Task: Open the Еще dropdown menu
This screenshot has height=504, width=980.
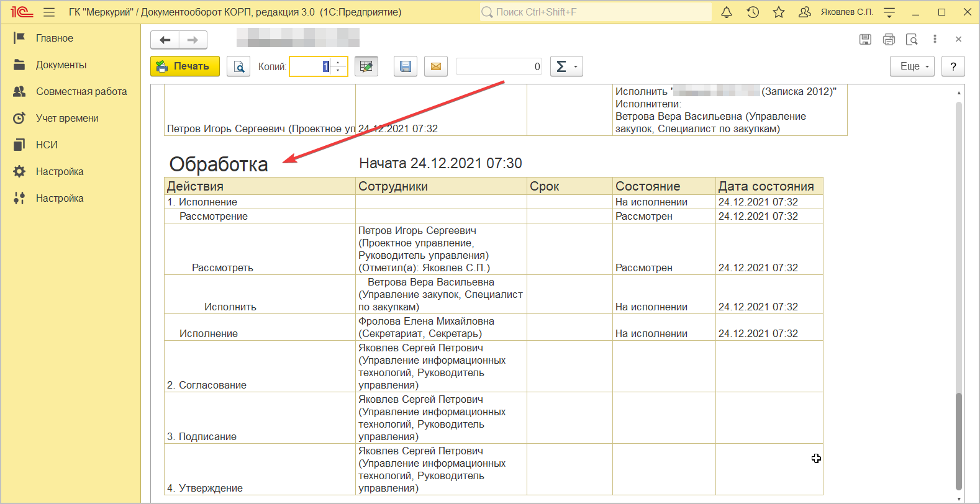Action: pyautogui.click(x=912, y=66)
